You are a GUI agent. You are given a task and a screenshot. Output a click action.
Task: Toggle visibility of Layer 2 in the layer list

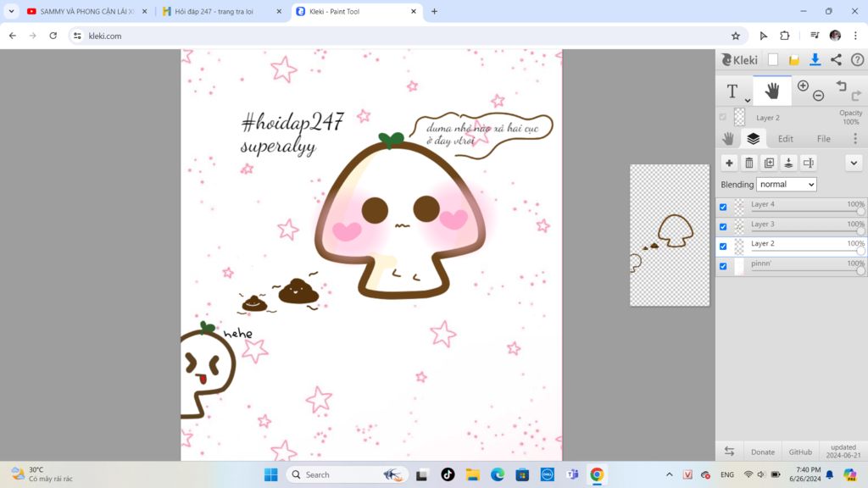pyautogui.click(x=723, y=247)
